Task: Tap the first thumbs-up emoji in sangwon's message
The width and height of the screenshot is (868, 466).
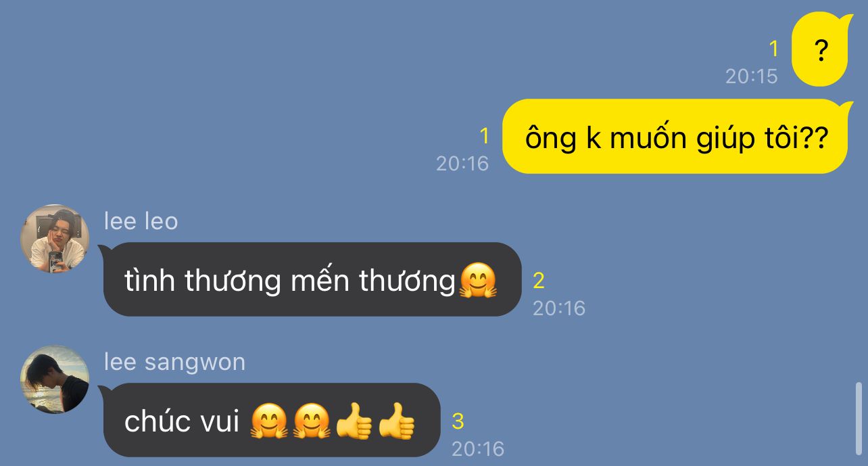Action: [354, 421]
